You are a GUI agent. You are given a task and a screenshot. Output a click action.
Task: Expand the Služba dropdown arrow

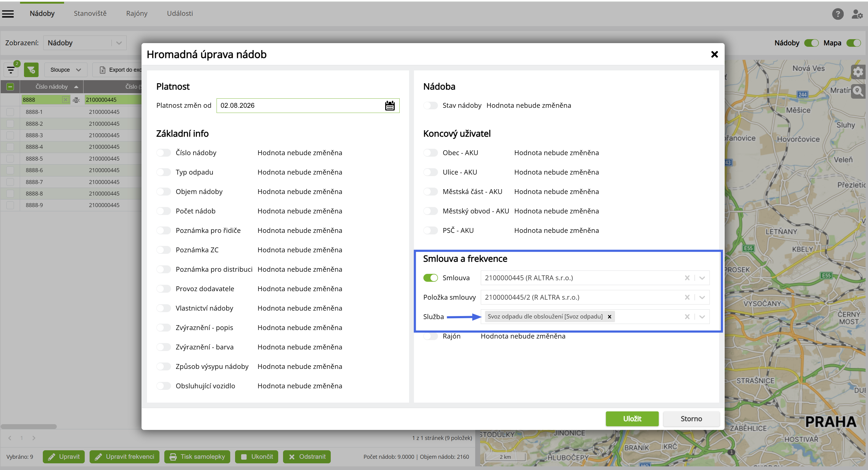click(702, 317)
